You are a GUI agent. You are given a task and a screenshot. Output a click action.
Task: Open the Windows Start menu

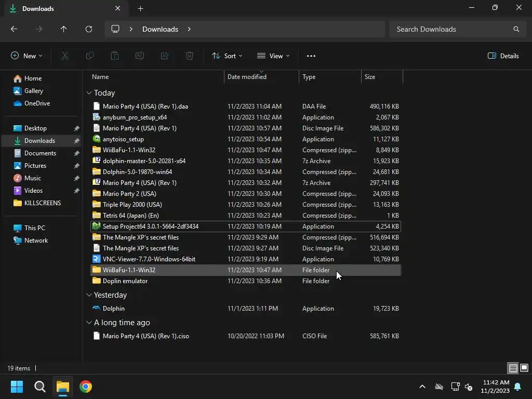click(x=17, y=387)
